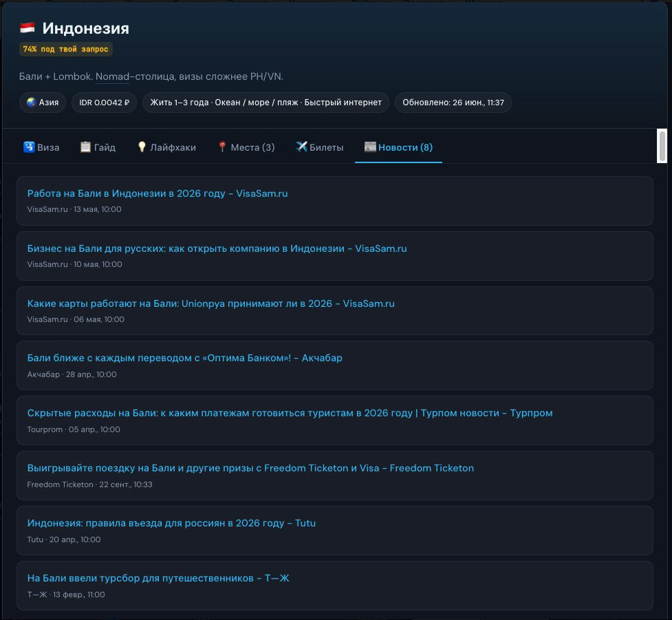Open the Места (3) tab

click(x=246, y=147)
